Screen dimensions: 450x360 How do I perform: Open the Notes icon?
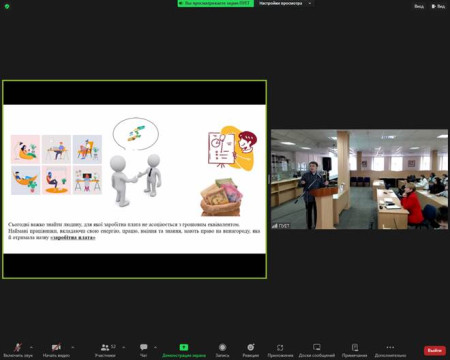355,347
